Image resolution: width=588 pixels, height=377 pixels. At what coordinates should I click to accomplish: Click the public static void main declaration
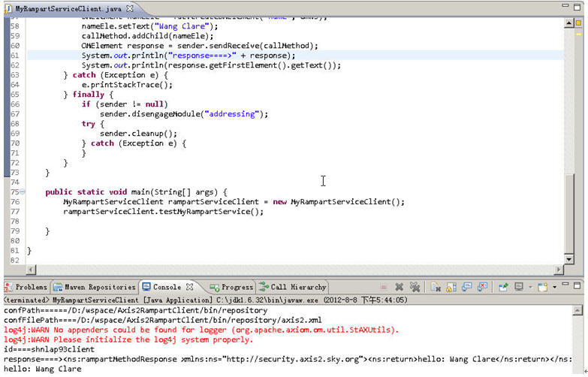pyautogui.click(x=136, y=192)
